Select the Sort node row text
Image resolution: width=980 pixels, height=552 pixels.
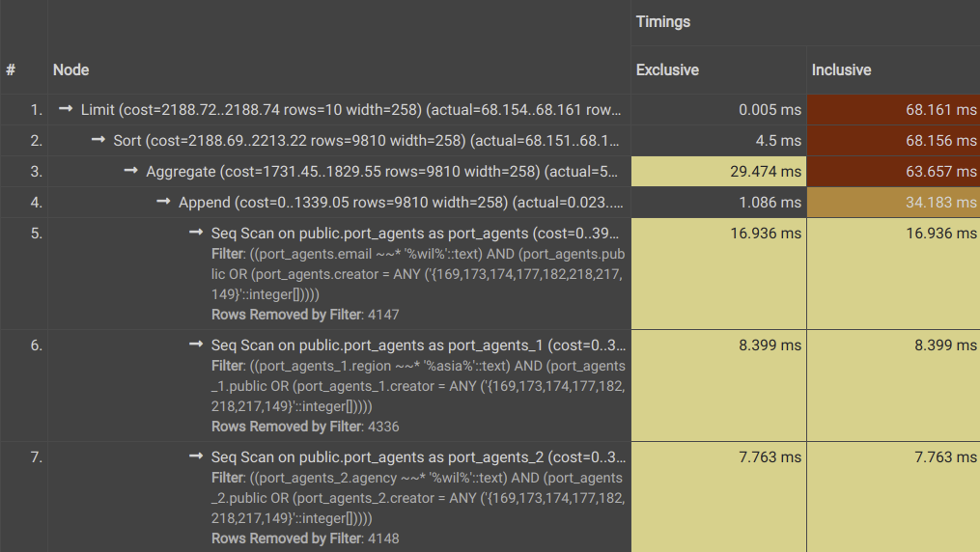coord(366,141)
